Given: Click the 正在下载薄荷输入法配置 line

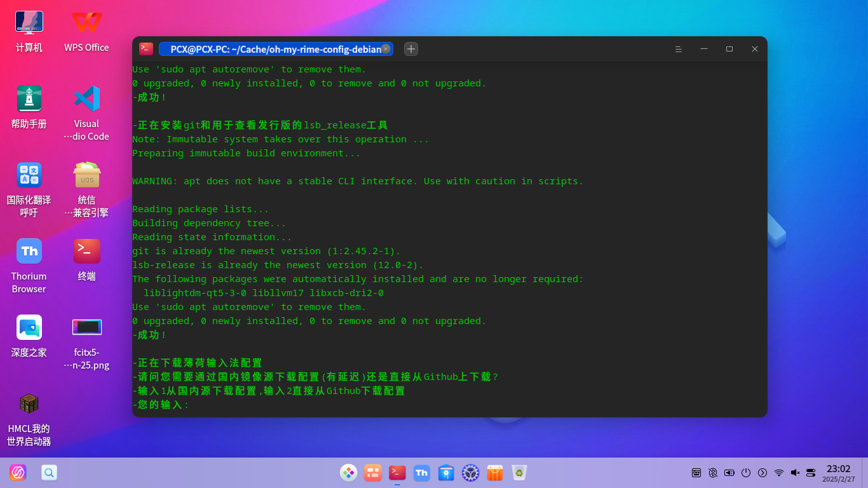Looking at the screenshot, I should coord(198,363).
